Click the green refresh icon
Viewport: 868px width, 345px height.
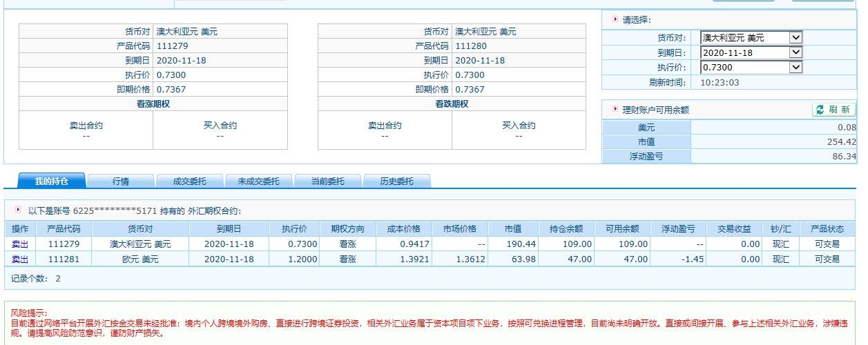pyautogui.click(x=820, y=110)
